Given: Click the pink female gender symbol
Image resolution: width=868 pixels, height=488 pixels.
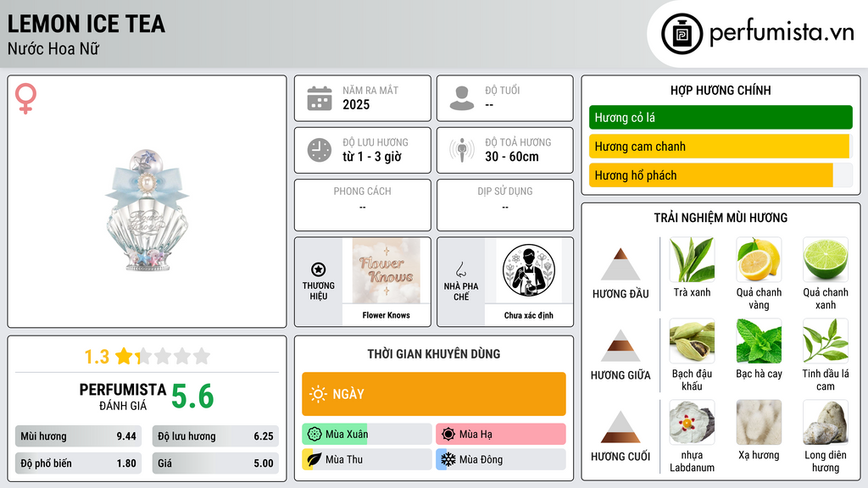Looking at the screenshot, I should [x=25, y=98].
